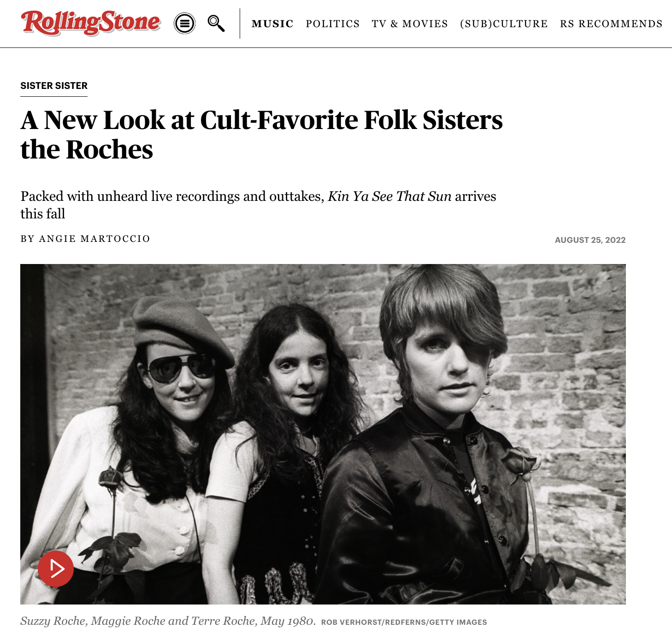This screenshot has height=634, width=672.
Task: Click the italic title Kin Ya See That Sun
Action: [389, 196]
